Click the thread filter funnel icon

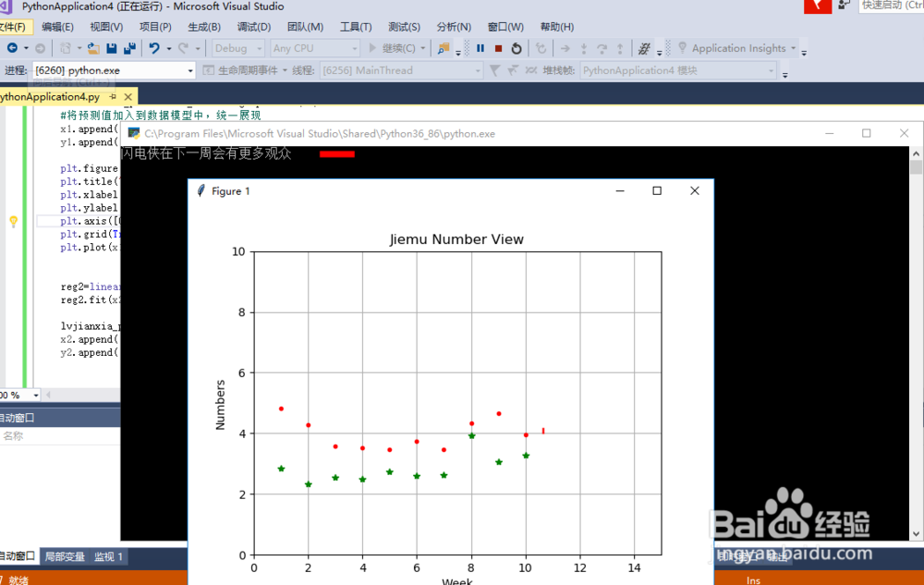(495, 70)
